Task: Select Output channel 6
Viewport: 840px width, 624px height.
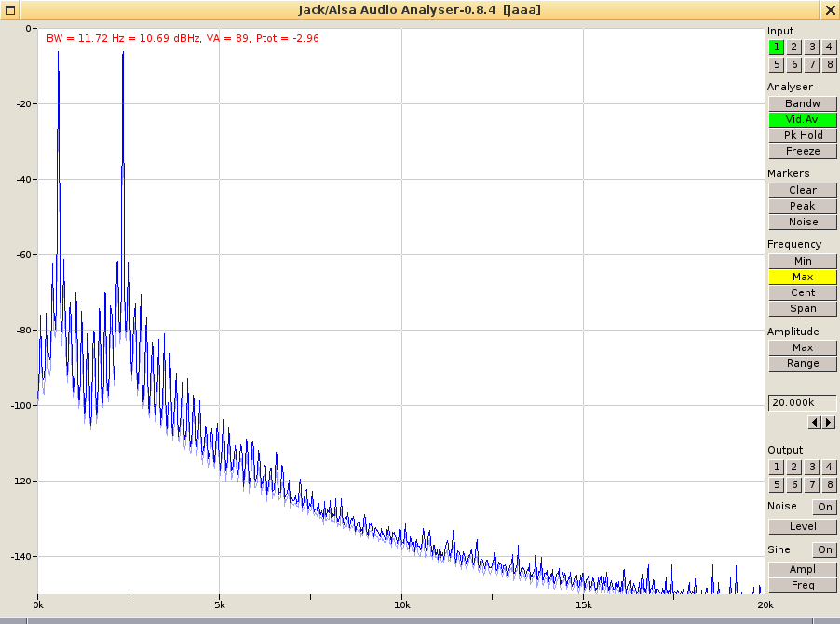Action: (x=794, y=484)
